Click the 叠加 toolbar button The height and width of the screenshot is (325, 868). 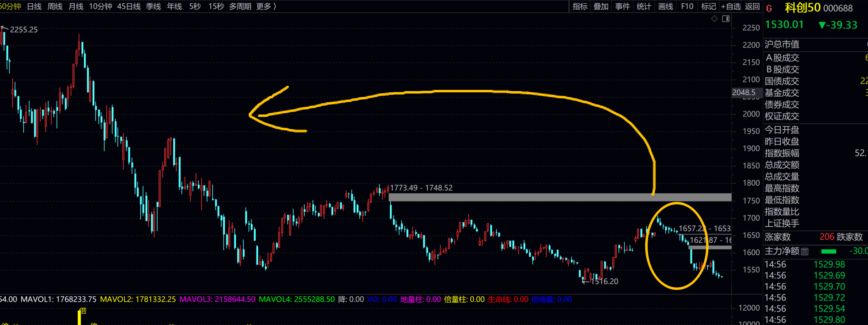click(601, 7)
